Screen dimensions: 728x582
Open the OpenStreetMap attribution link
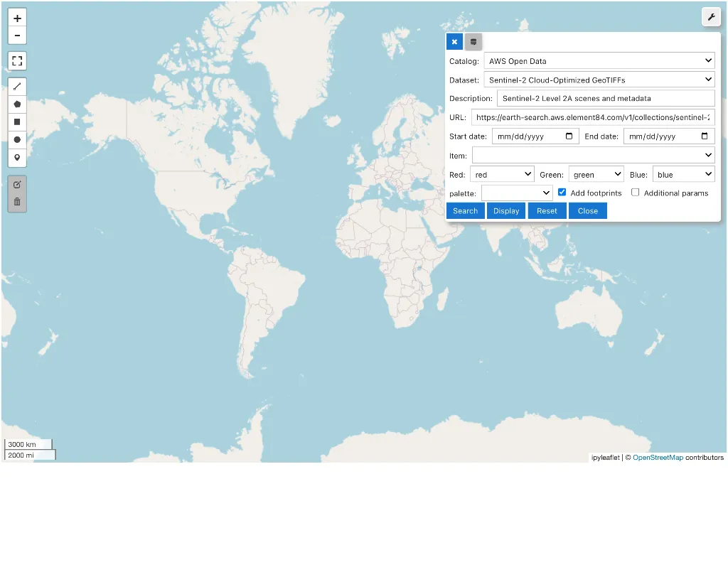pos(658,458)
